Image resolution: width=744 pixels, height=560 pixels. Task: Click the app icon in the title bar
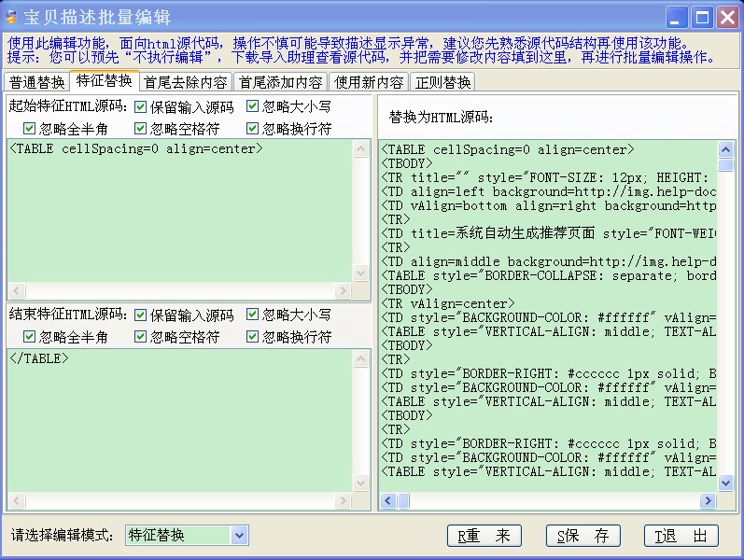point(11,17)
